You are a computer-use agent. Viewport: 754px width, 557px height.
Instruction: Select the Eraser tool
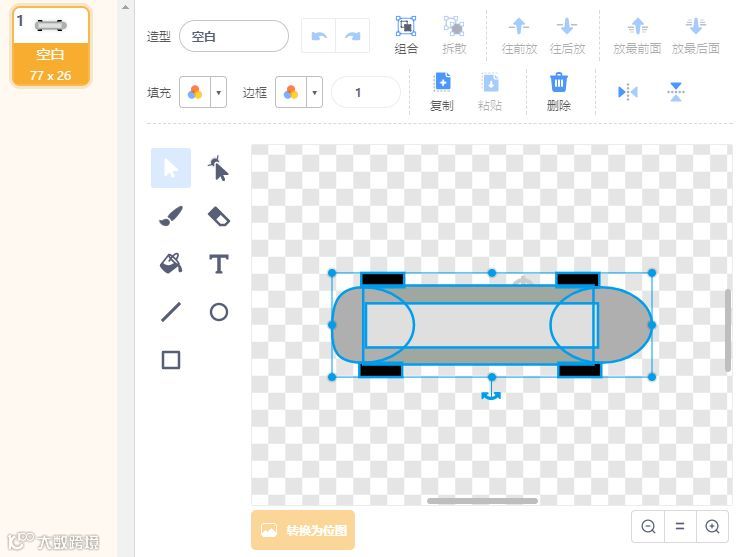coord(219,216)
